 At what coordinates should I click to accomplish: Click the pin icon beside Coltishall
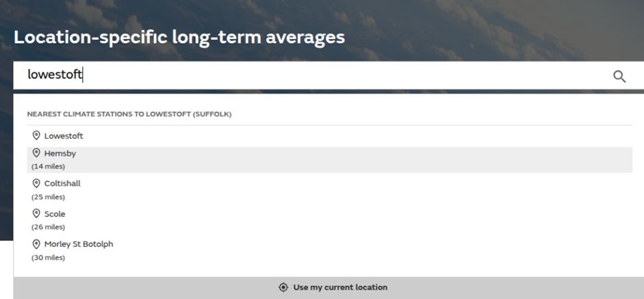point(36,183)
